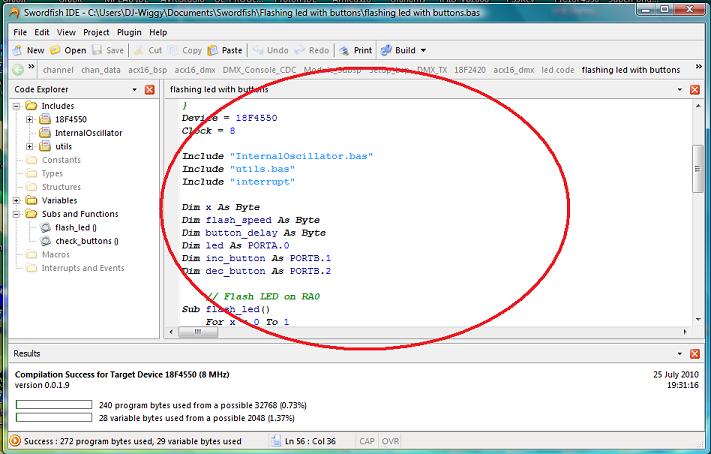
Task: Open the Results panel dropdown arrow
Action: (680, 354)
